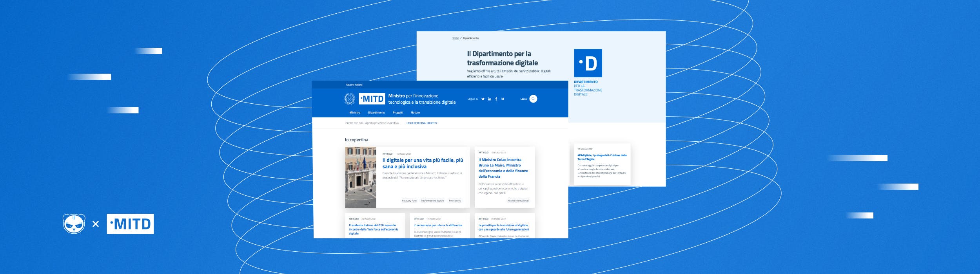Click the 11 febbraio 2021 date
Viewport: 980px width, 274px height.
point(585,149)
